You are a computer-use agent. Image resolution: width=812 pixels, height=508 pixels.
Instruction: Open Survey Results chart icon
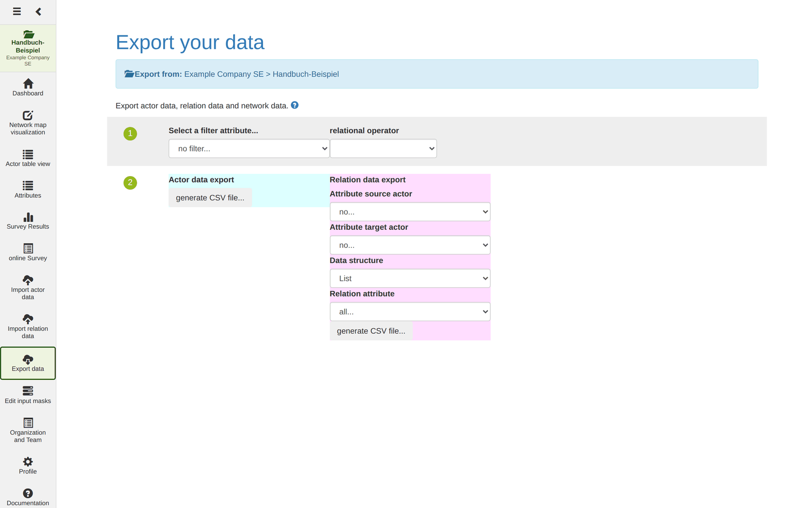(x=28, y=217)
